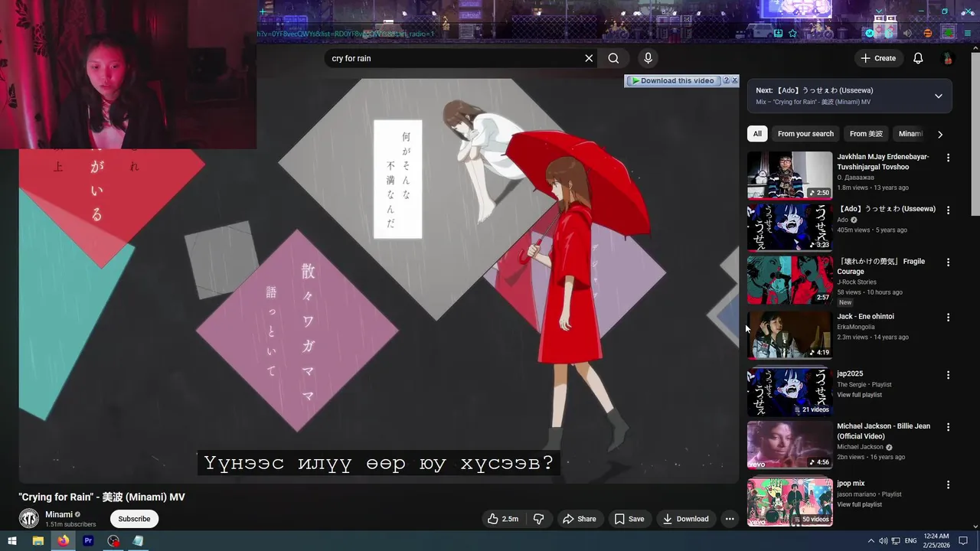Screen dimensions: 980x551
Task: Open 'Jack - Ene ohintoi' video title
Action: click(865, 316)
